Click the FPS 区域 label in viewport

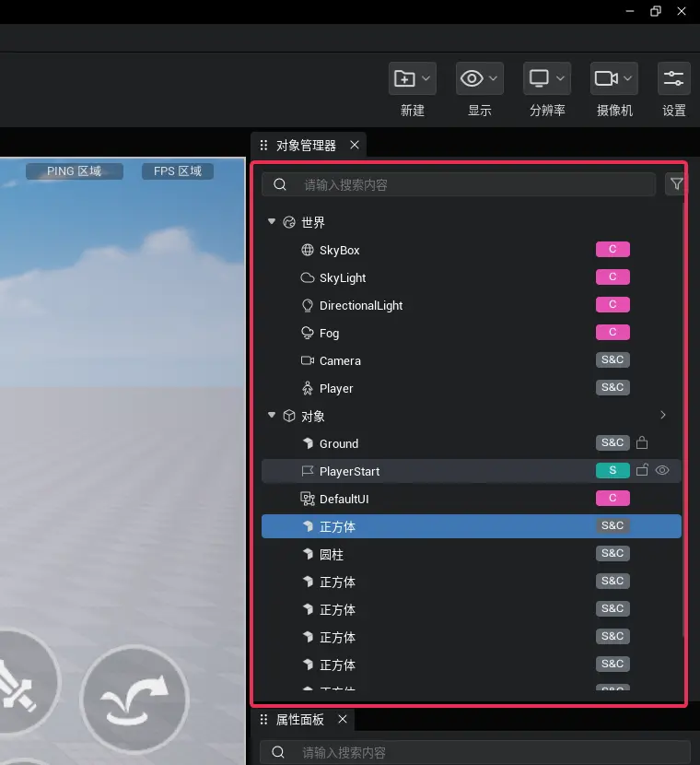click(178, 171)
